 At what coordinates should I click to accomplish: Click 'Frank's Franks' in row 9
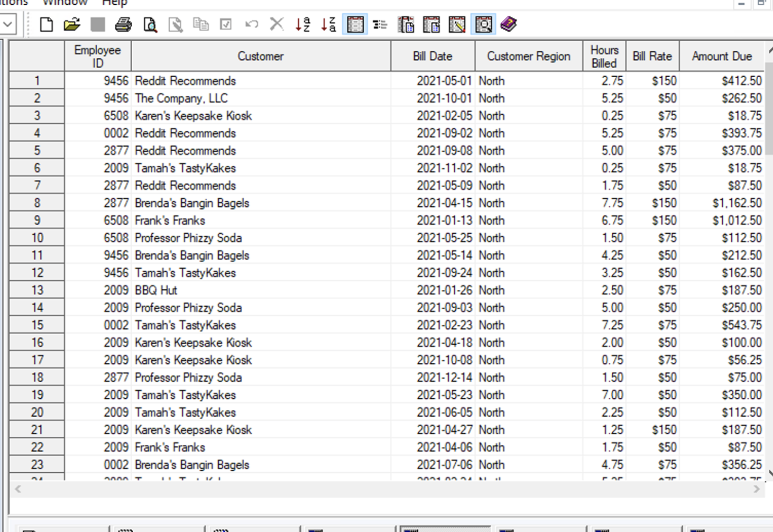point(261,221)
